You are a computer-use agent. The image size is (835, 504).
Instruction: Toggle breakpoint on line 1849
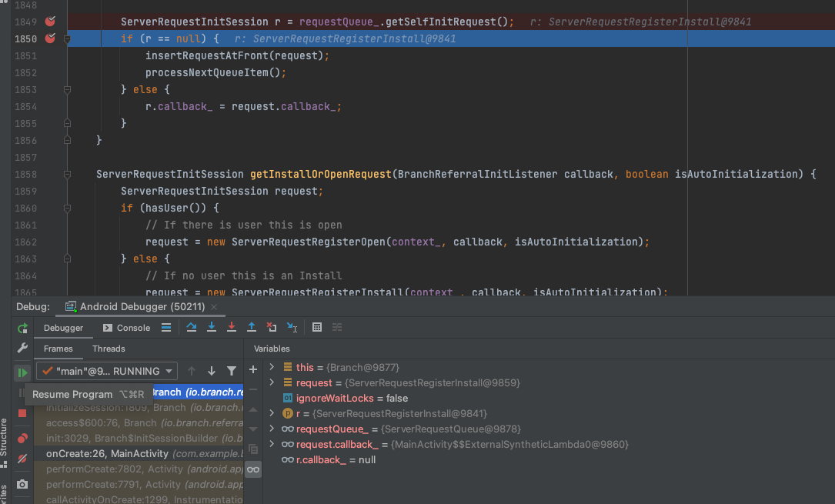pyautogui.click(x=50, y=22)
